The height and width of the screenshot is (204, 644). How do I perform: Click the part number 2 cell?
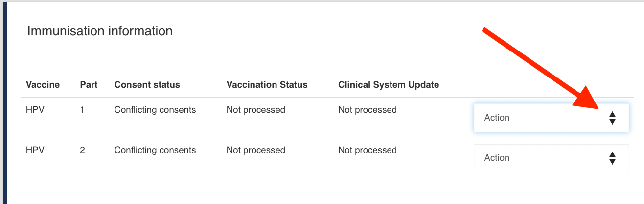pyautogui.click(x=82, y=150)
